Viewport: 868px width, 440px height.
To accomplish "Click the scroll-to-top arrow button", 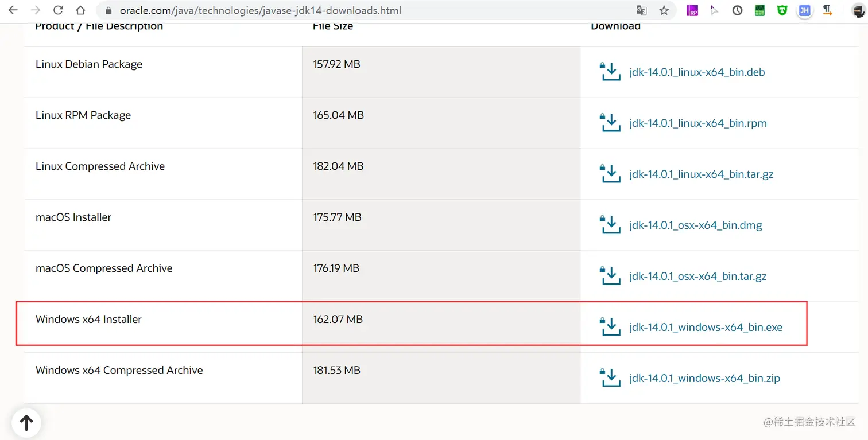I will [x=26, y=423].
